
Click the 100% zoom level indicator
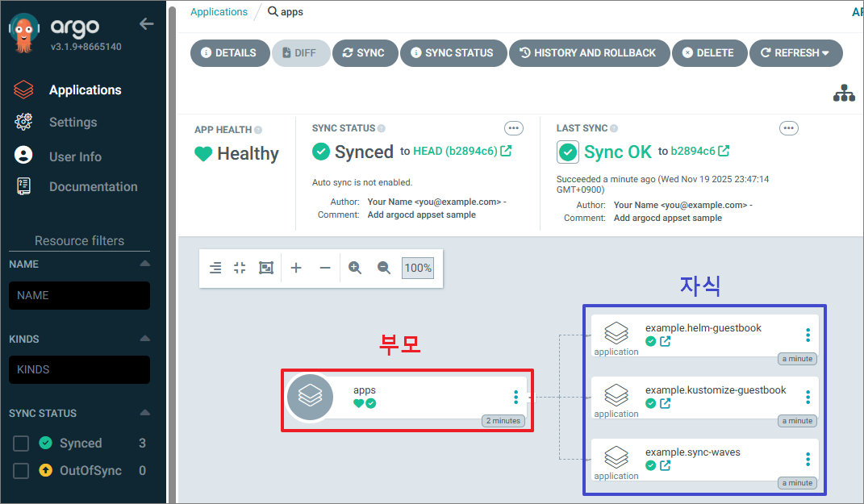(x=418, y=269)
